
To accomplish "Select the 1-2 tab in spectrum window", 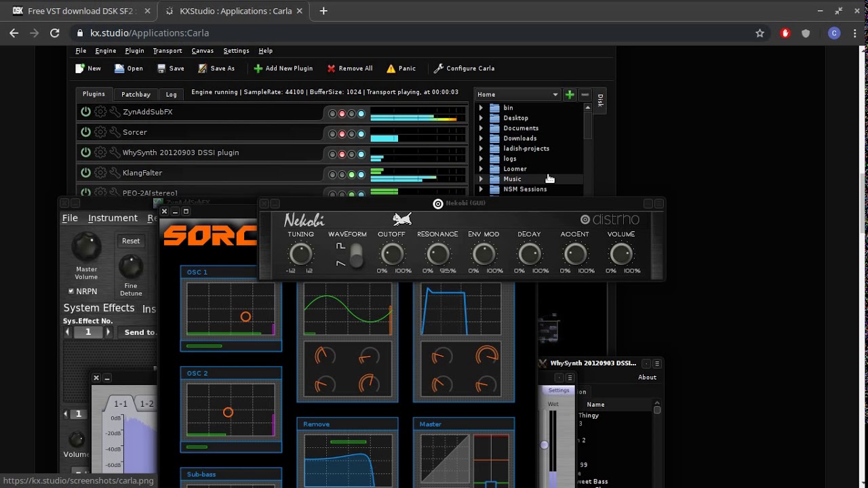I will (146, 403).
